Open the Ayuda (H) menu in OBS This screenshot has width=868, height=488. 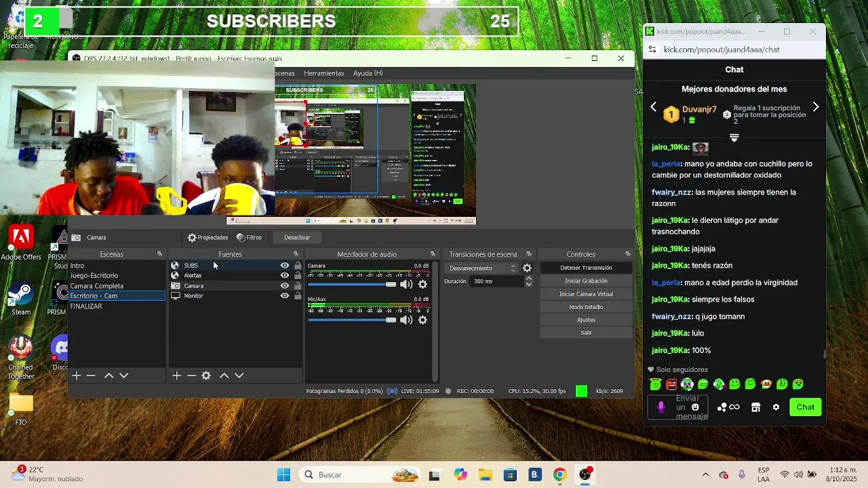coord(368,73)
